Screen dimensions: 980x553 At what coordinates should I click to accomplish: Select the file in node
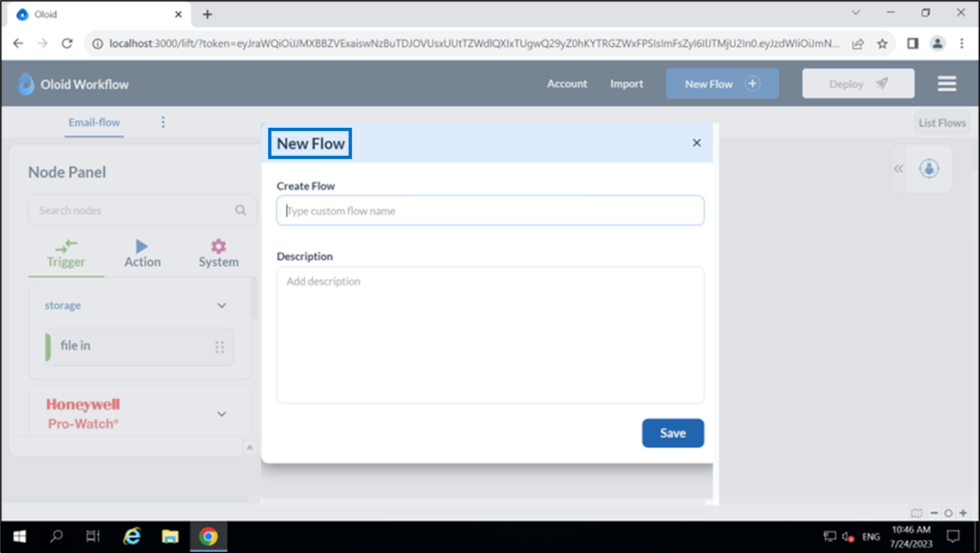pos(140,347)
